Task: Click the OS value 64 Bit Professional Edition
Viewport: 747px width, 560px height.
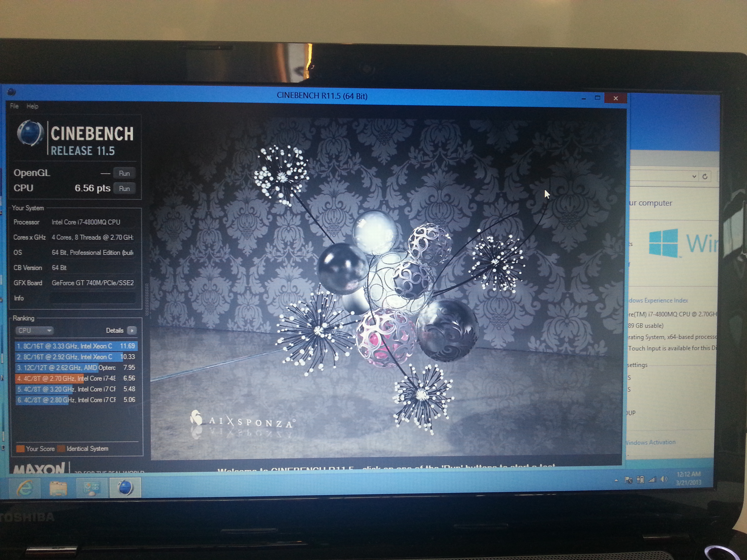Action: tap(92, 253)
